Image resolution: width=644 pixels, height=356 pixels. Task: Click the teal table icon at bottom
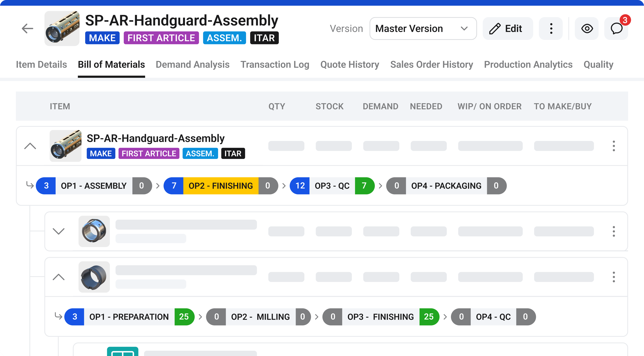click(123, 352)
